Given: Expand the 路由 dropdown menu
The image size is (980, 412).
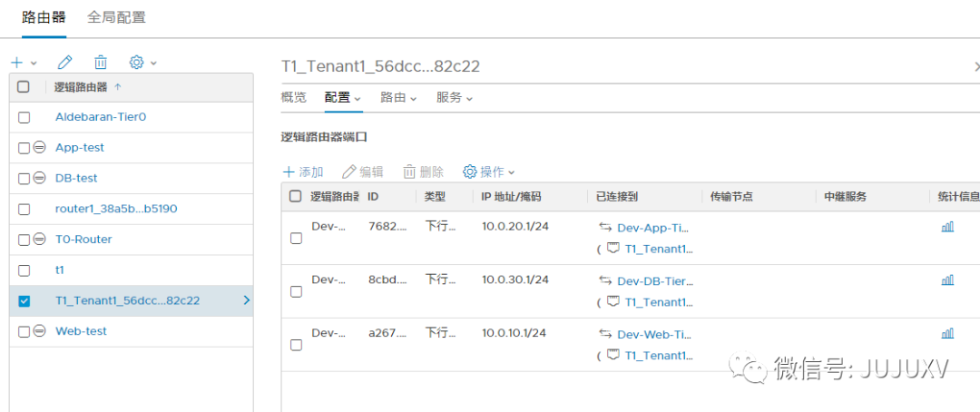Looking at the screenshot, I should [x=398, y=97].
